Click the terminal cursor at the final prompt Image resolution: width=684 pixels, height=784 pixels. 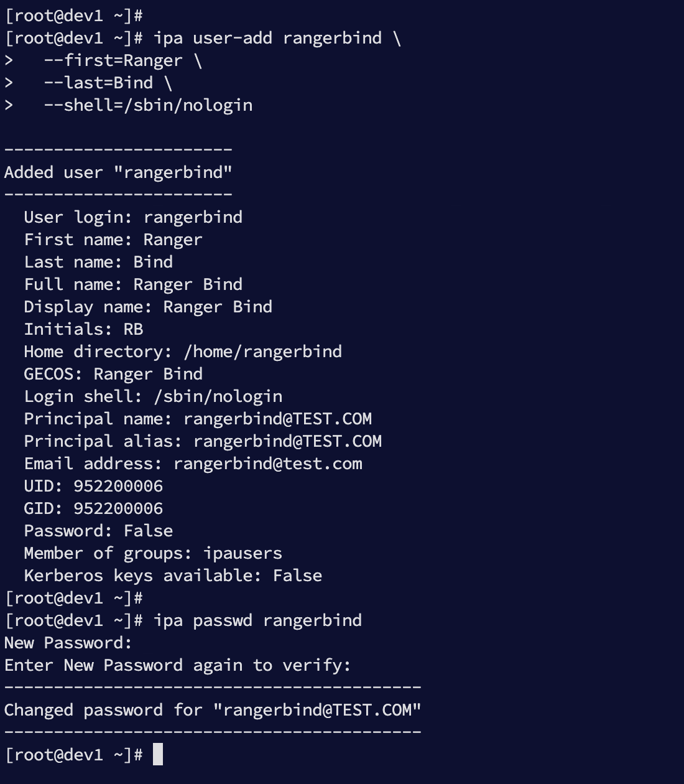click(158, 754)
